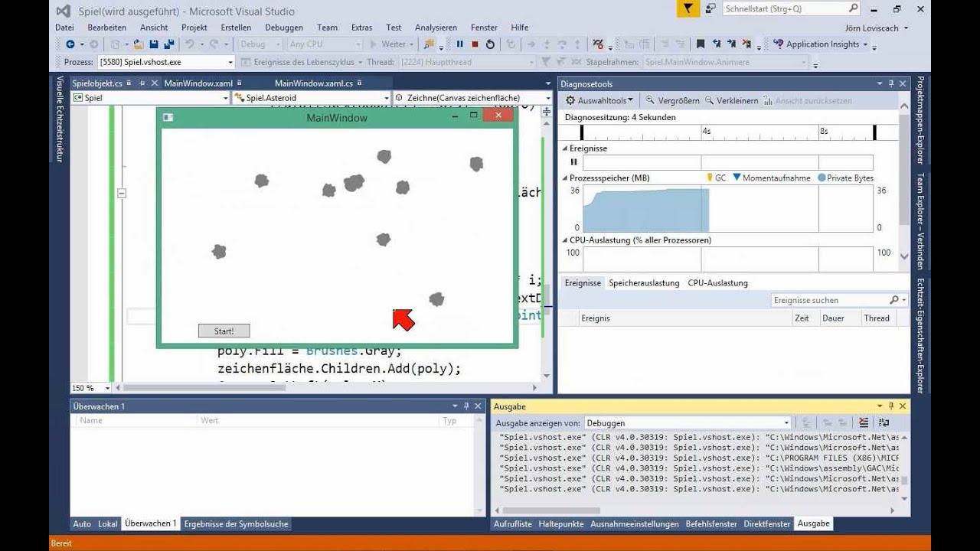Collapse the Prozessspeicher (MB) section
Viewport: 980px width, 551px height.
(x=565, y=178)
